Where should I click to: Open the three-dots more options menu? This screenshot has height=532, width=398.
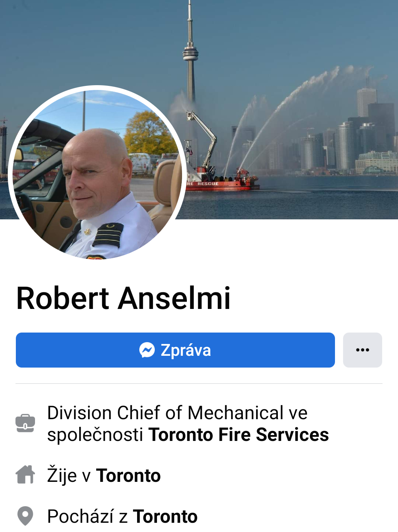(363, 350)
